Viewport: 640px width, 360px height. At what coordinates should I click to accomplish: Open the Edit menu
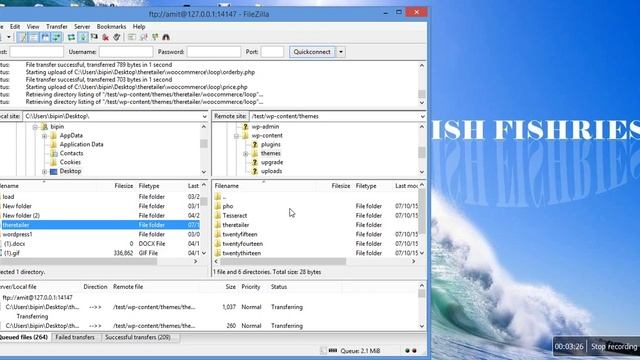click(x=15, y=27)
